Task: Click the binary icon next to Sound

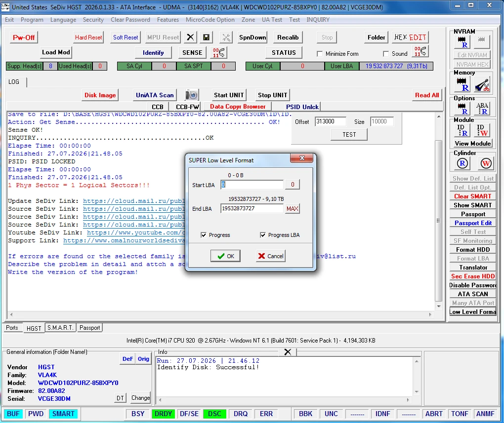Action: click(420, 51)
